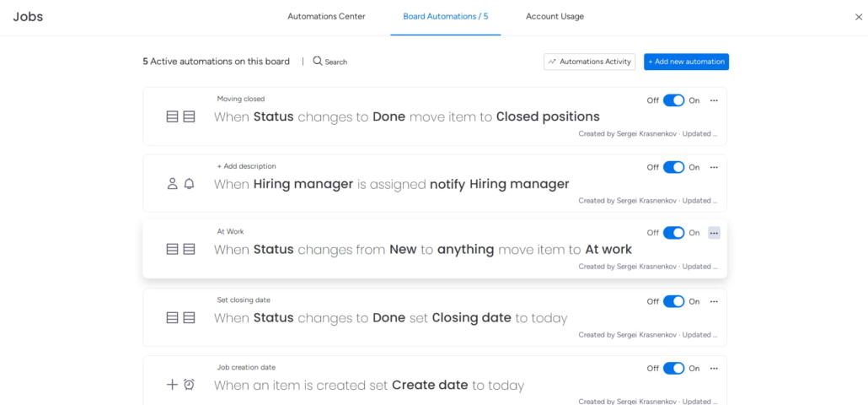Expand the options menu for Set closing date
This screenshot has height=405, width=868.
[x=714, y=301]
